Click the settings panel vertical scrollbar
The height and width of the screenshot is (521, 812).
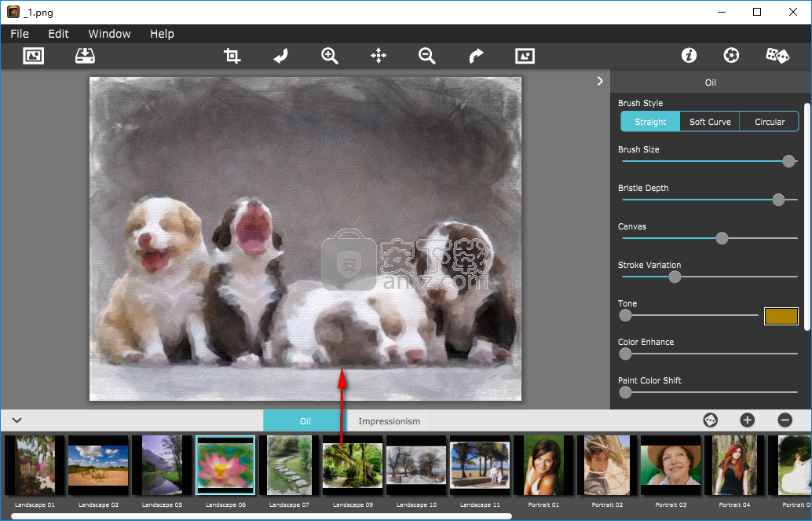[x=807, y=217]
